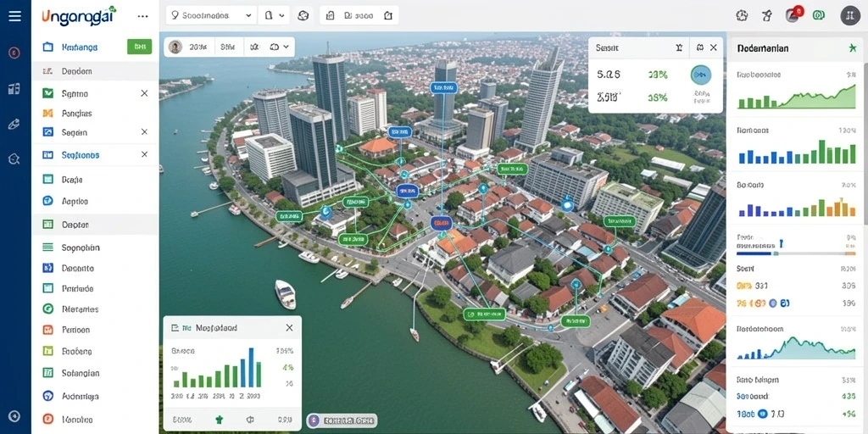Viewport: 868px width, 434px height.
Task: Open the hamburger menu at top left
Action: [x=15, y=15]
